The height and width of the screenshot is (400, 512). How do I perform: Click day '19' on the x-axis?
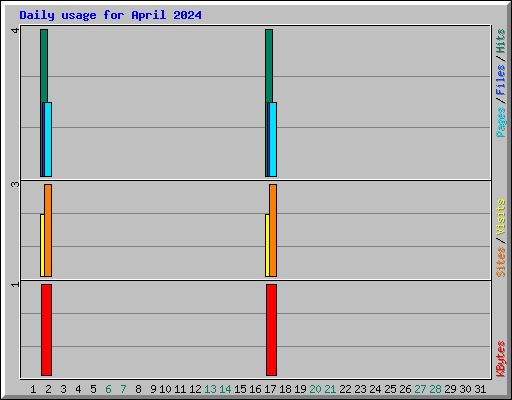point(300,389)
